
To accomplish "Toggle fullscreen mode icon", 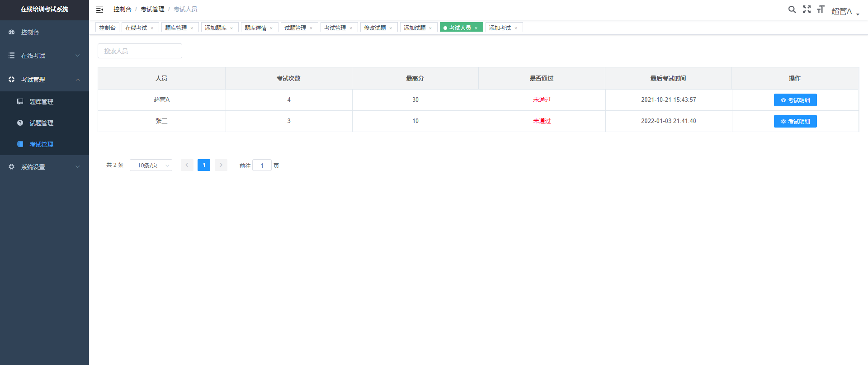I will [807, 9].
